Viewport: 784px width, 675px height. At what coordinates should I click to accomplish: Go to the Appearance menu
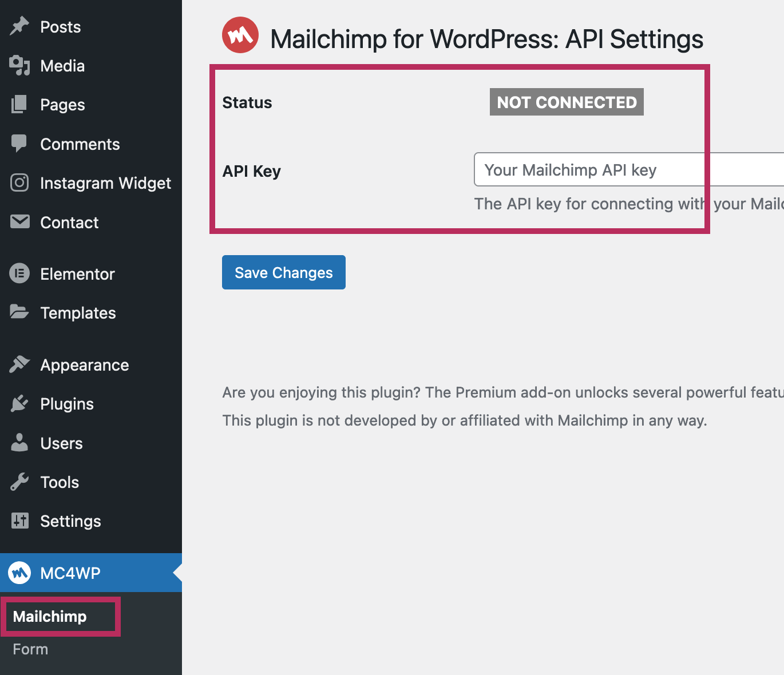84,365
